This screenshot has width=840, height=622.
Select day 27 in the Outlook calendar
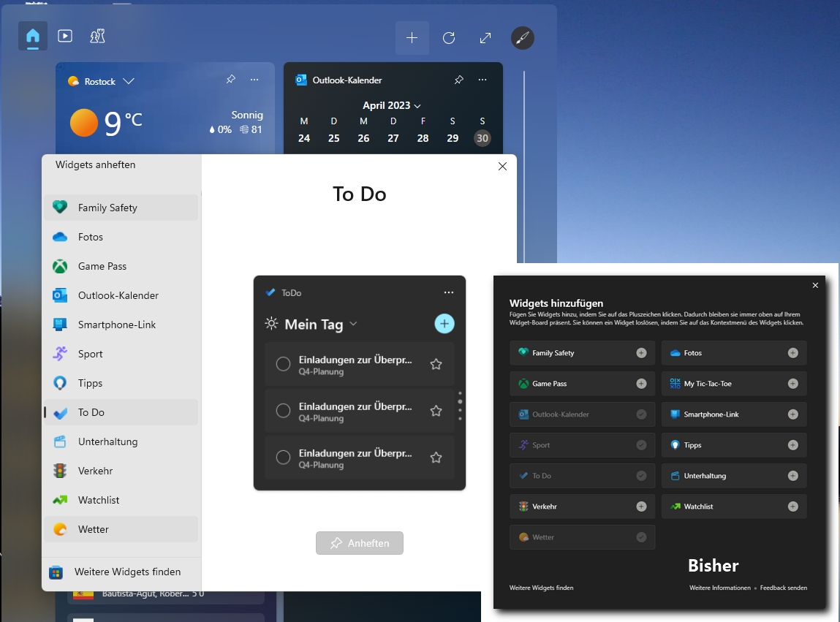(x=393, y=138)
